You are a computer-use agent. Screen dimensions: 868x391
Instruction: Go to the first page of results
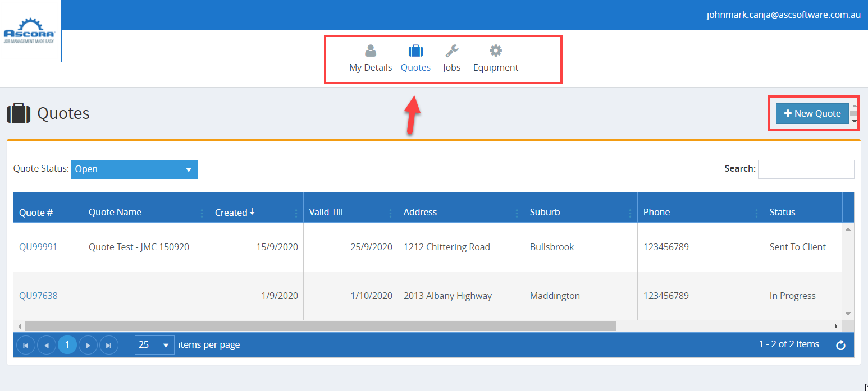click(26, 345)
